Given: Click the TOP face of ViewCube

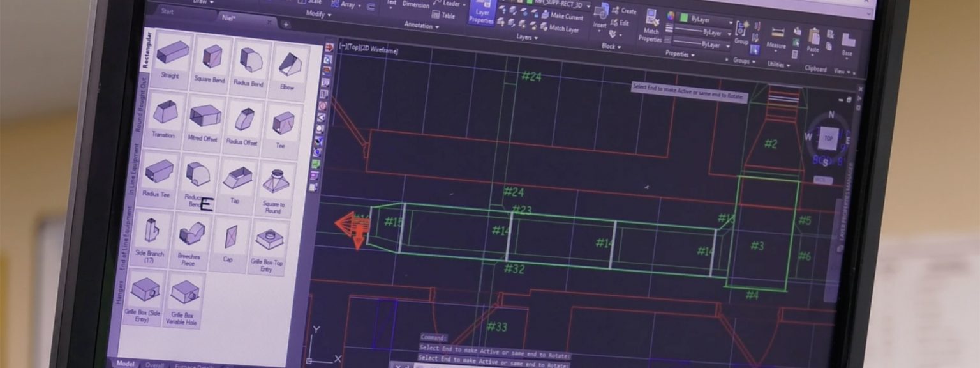Looking at the screenshot, I should coord(828,138).
